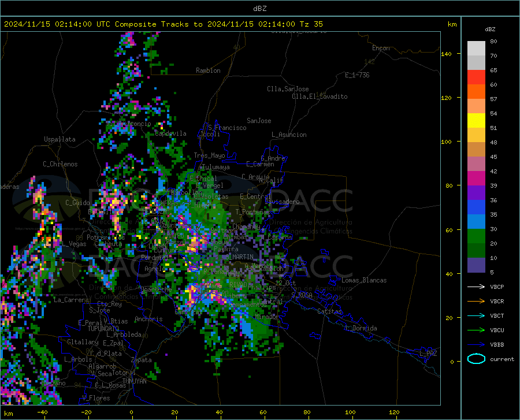Click the Encon map label

(x=381, y=48)
